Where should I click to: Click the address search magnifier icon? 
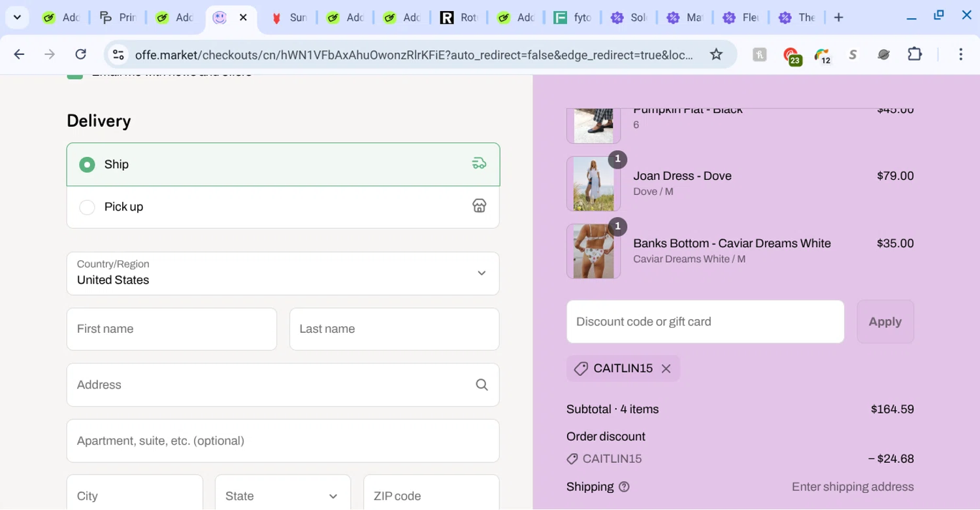pyautogui.click(x=482, y=384)
